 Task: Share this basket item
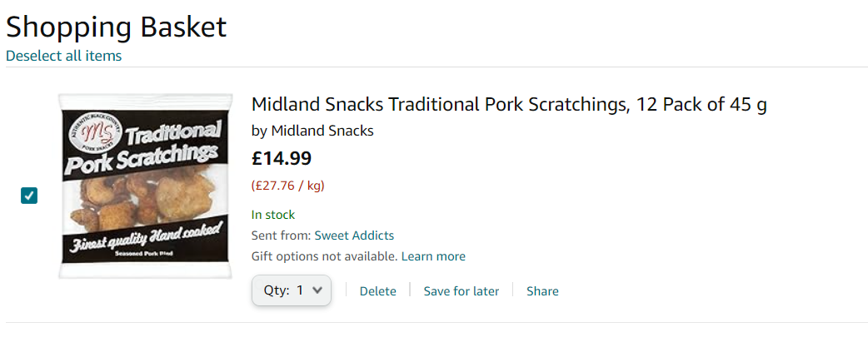coord(542,291)
